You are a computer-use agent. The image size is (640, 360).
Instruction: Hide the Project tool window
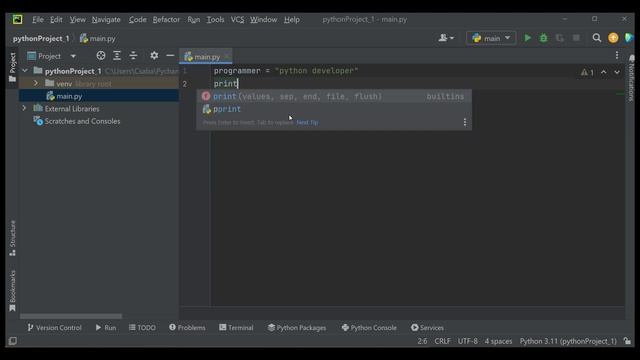(170, 56)
